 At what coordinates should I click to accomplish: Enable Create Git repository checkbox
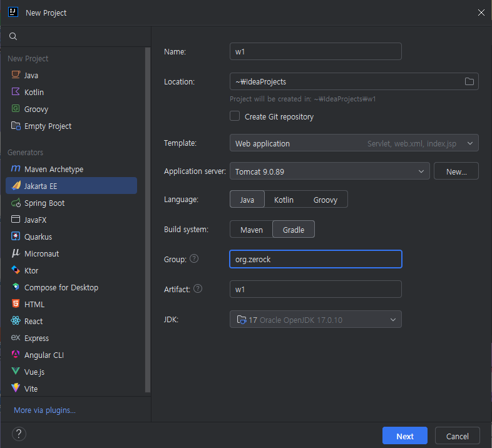[235, 116]
